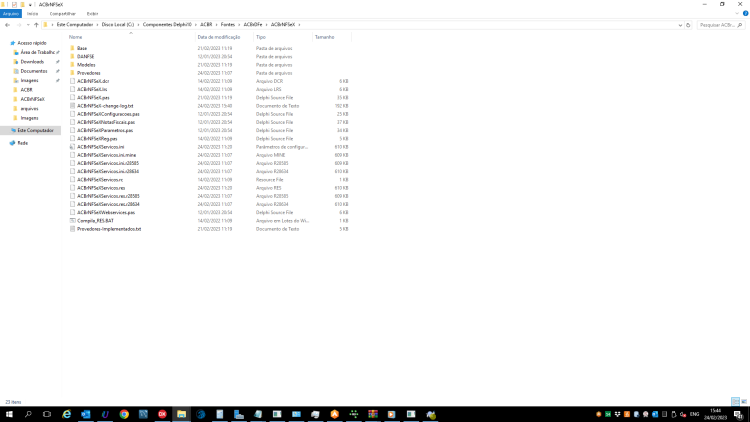Select the file ACBrNFSeXNotasFiscais.pas
Image resolution: width=750 pixels, height=422 pixels.
tap(106, 122)
